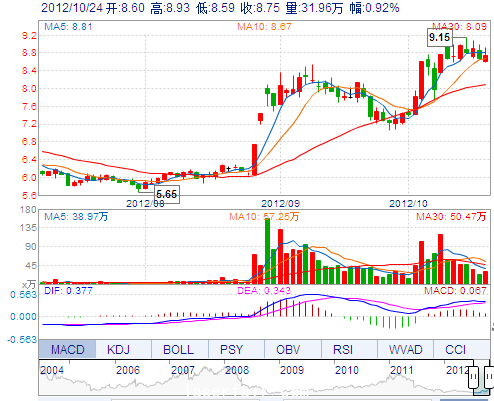Viewport: 494px width, 401px height.
Task: Open the BOLL indicator tab
Action: click(x=180, y=349)
